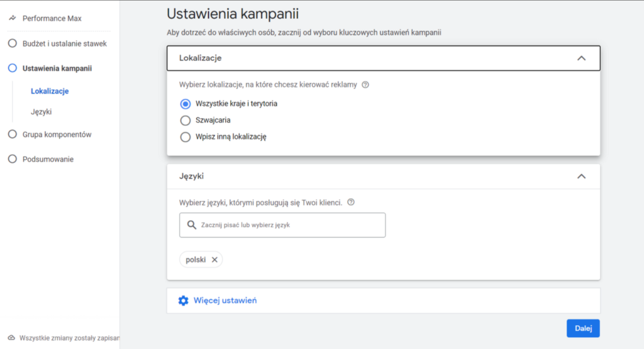Go to Podsumowanie step
644x349 pixels.
click(48, 159)
